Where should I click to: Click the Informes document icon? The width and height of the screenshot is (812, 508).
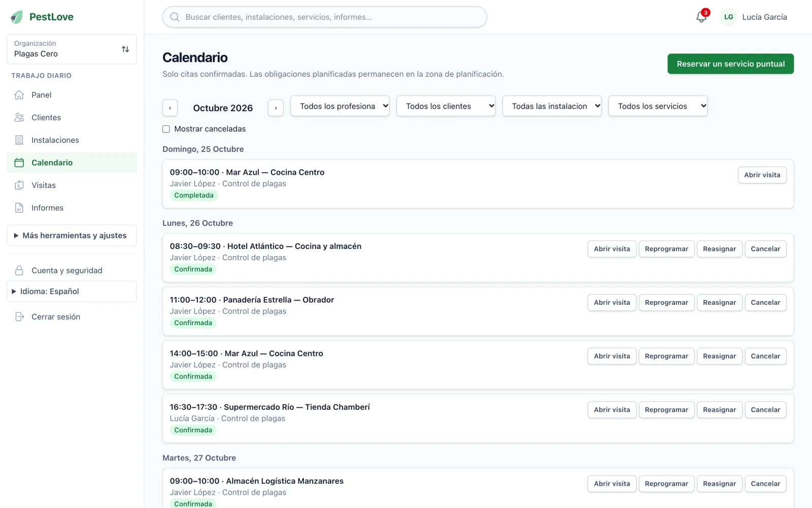pyautogui.click(x=19, y=208)
